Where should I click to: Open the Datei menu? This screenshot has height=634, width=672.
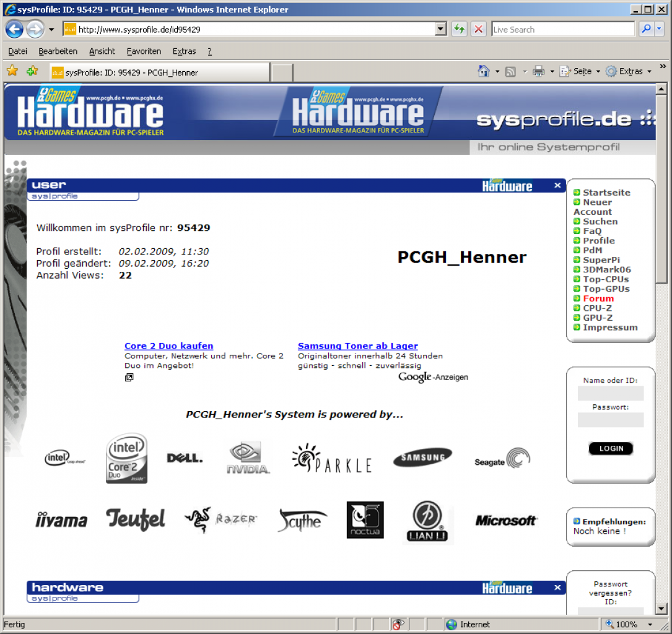[17, 51]
